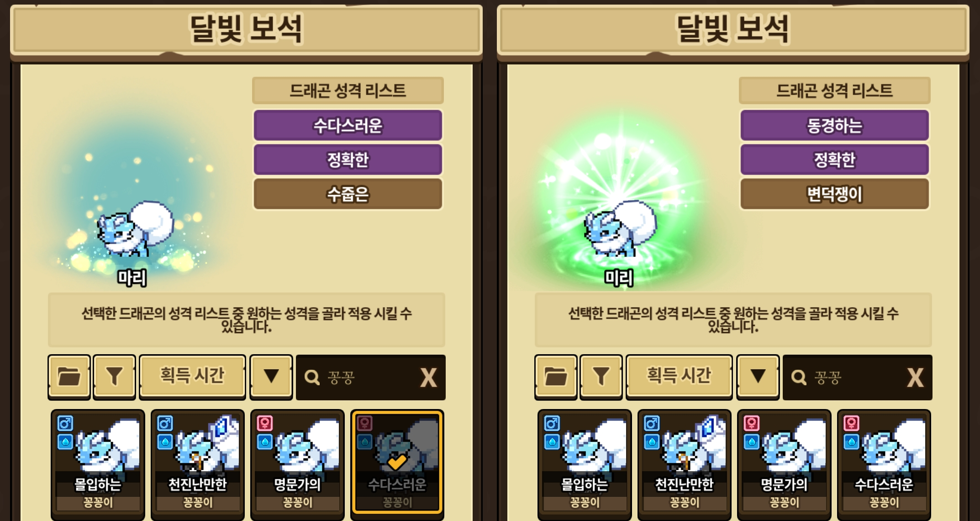
Task: Expand left sort-order dropdown arrow
Action: 271,377
